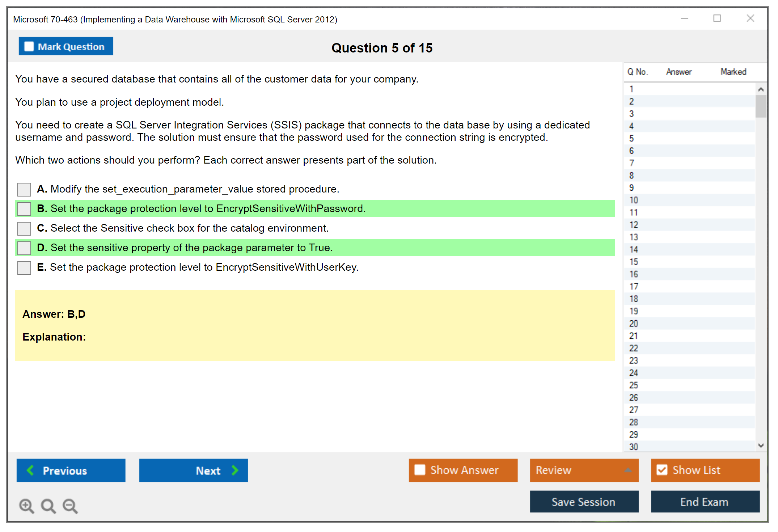Select question 10 in the list
This screenshot has height=532, width=778.
click(634, 200)
